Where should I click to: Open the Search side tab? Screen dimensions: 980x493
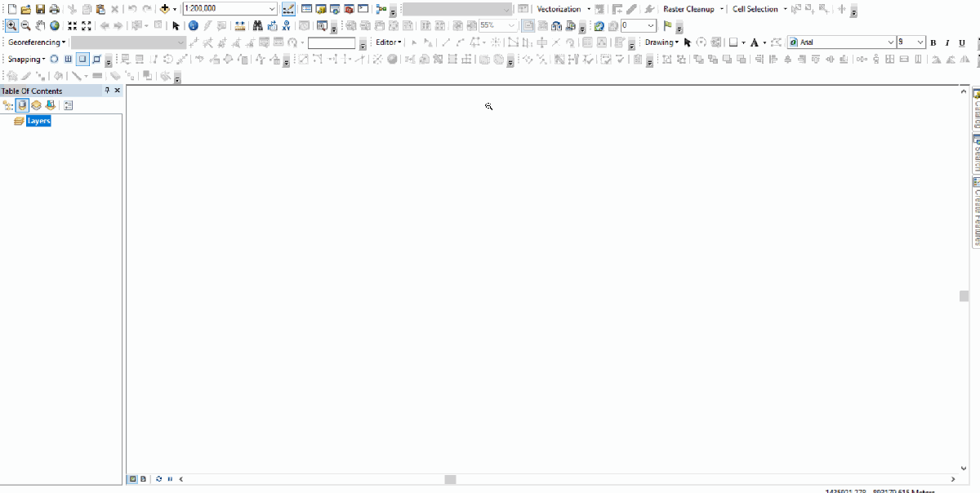point(976,153)
